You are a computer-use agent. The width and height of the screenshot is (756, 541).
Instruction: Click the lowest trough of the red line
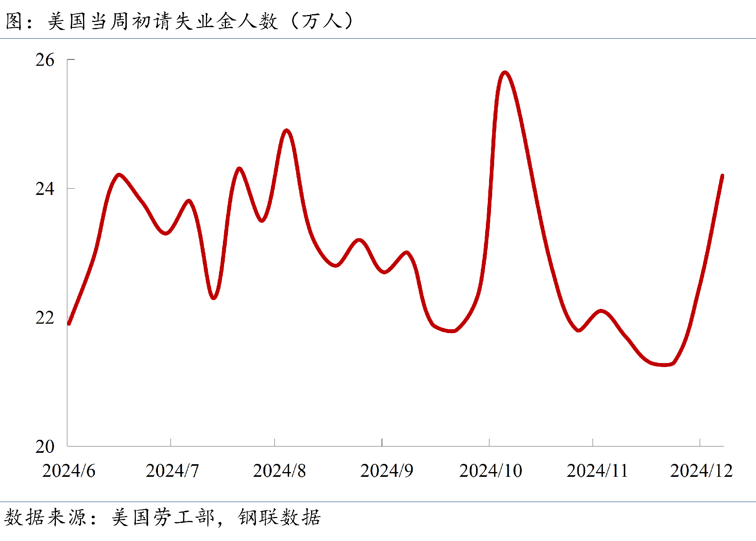665,365
